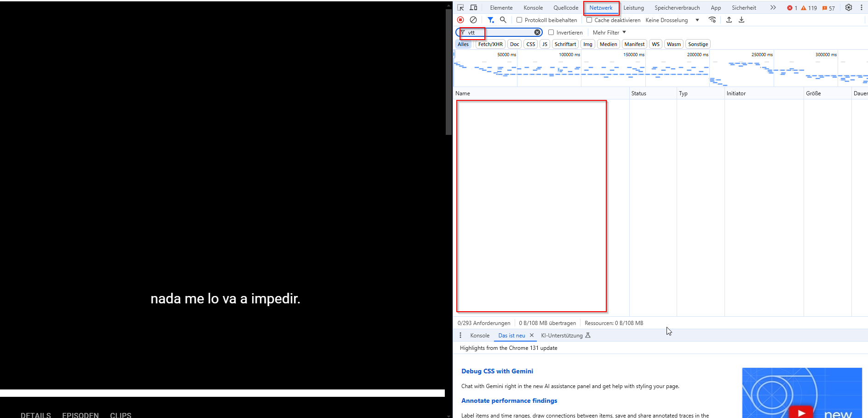Select the 'CSS' filter type
The image size is (868, 418).
[x=531, y=44]
